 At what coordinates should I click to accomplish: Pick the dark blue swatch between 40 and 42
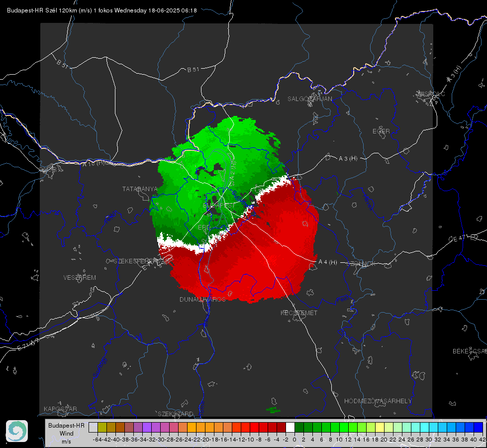click(479, 427)
